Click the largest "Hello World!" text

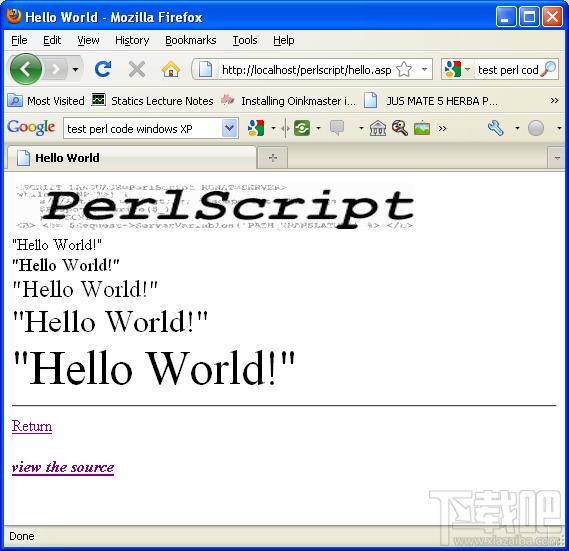[x=154, y=367]
